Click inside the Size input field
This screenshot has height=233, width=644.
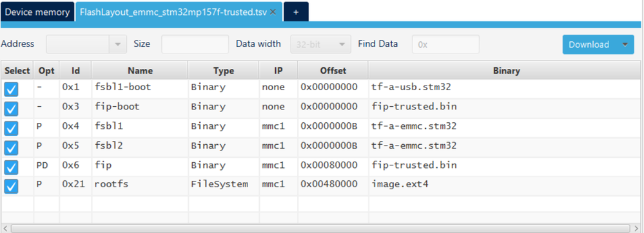pyautogui.click(x=195, y=44)
